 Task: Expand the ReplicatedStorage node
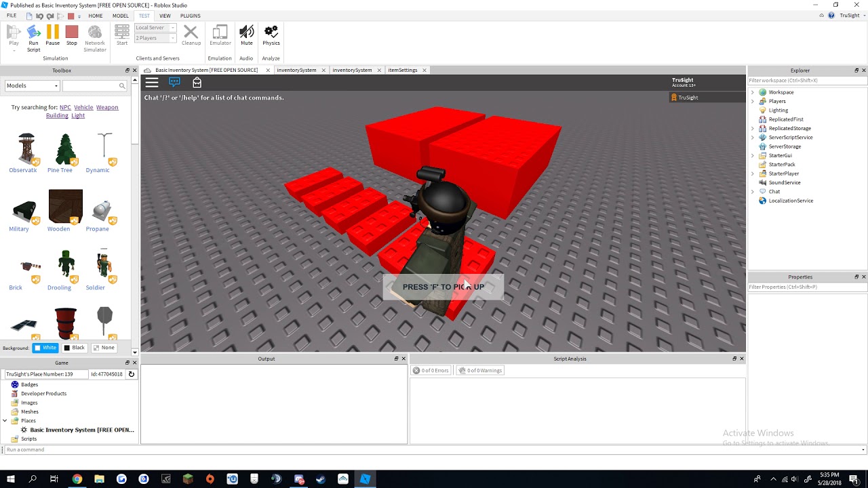click(x=752, y=128)
